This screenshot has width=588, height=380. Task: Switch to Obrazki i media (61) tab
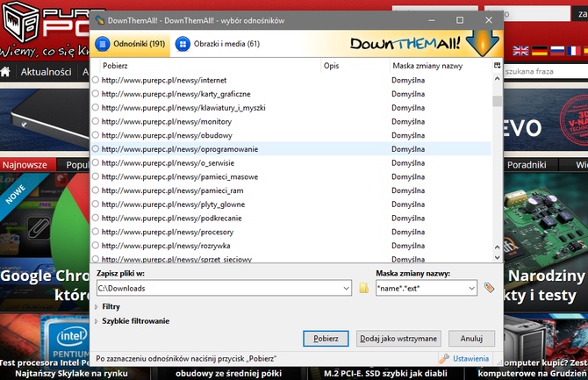218,44
